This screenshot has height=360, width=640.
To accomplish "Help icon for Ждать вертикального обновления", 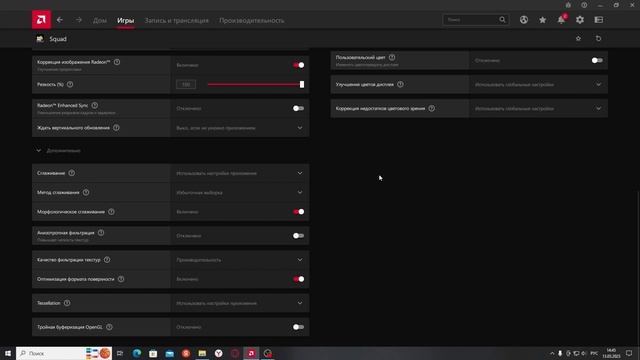I will [116, 128].
